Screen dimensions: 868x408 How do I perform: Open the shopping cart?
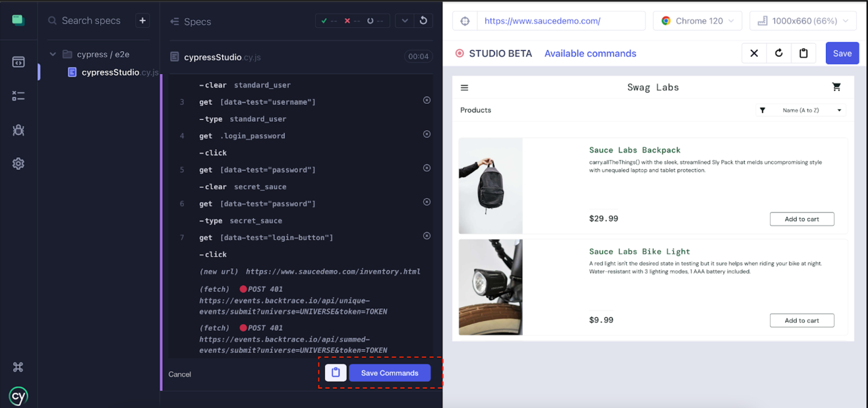click(x=836, y=87)
